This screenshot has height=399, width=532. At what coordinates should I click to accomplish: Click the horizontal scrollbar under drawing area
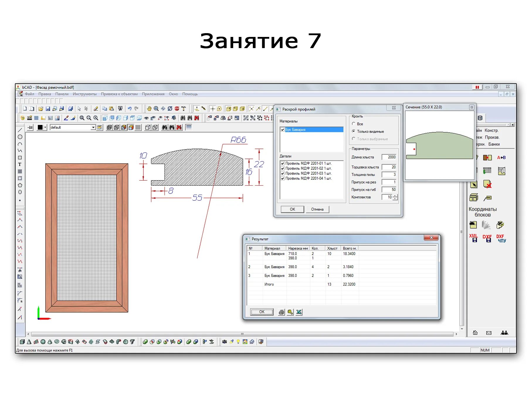[x=242, y=334]
